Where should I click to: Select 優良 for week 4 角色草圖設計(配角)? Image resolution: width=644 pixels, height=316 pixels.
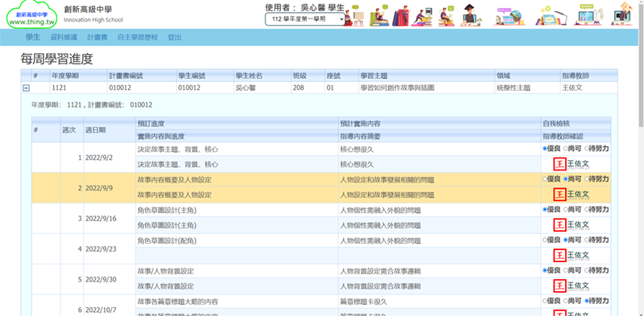[x=545, y=240]
